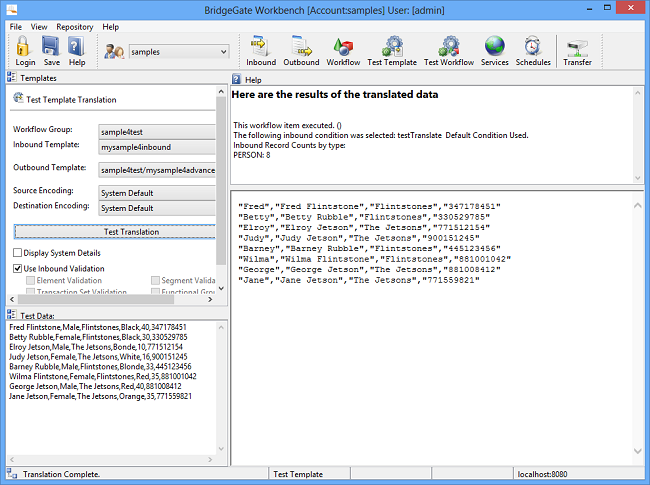Image resolution: width=650 pixels, height=485 pixels.
Task: Click Help panel scroll down arrow
Action: 638,178
